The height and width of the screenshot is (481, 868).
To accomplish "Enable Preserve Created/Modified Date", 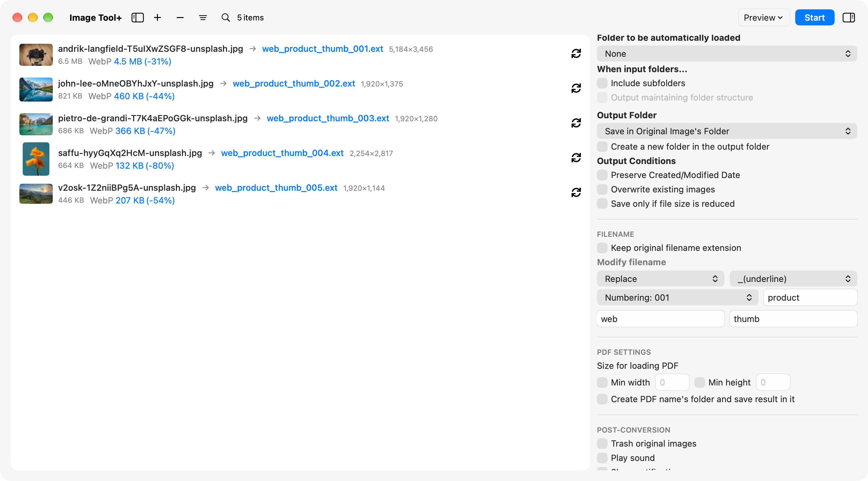I will coord(602,175).
